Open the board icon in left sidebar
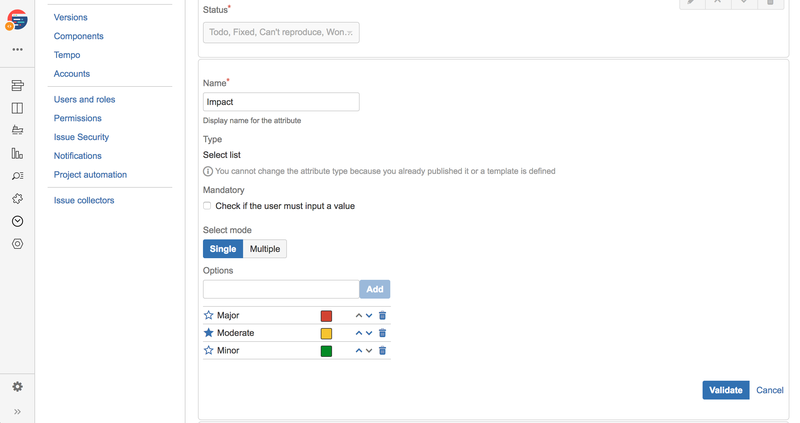 [17, 108]
